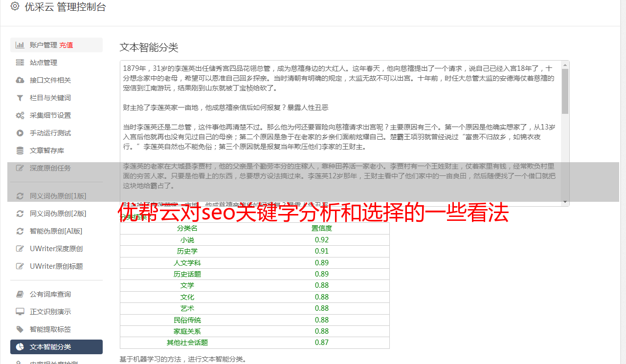Click the text area scroll-up arrow

click(565, 64)
